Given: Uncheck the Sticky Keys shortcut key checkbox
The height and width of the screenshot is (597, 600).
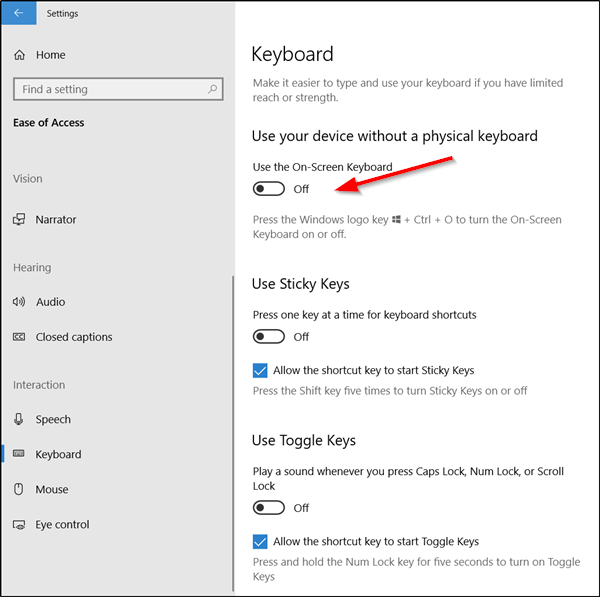Looking at the screenshot, I should 260,371.
